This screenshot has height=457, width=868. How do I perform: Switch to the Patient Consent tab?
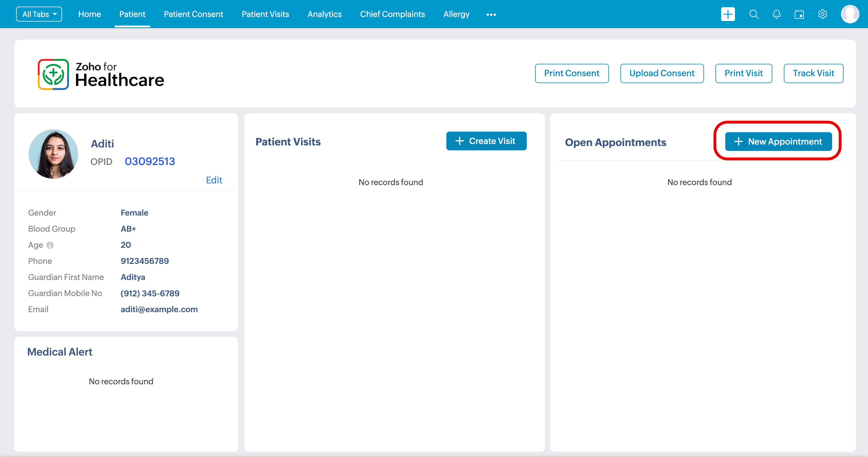[x=193, y=14]
